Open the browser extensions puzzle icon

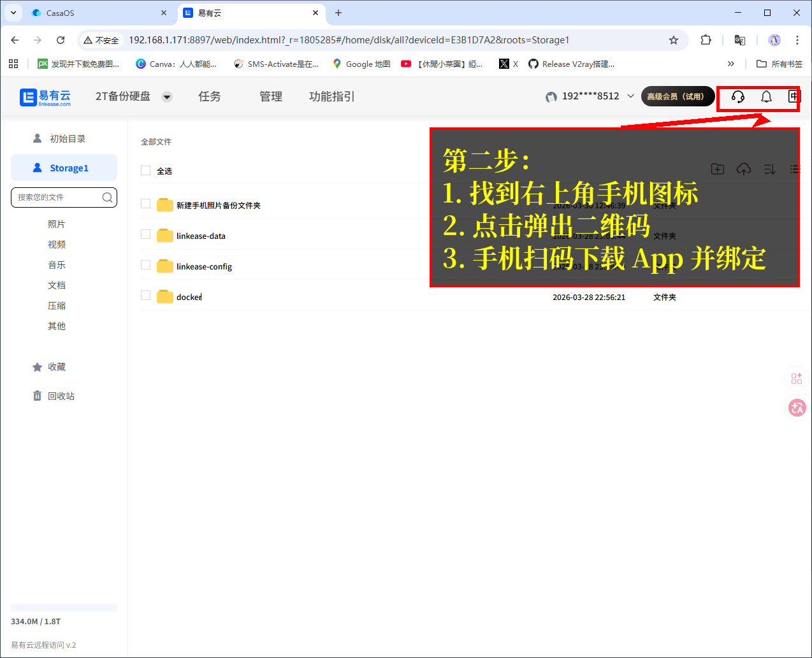706,40
